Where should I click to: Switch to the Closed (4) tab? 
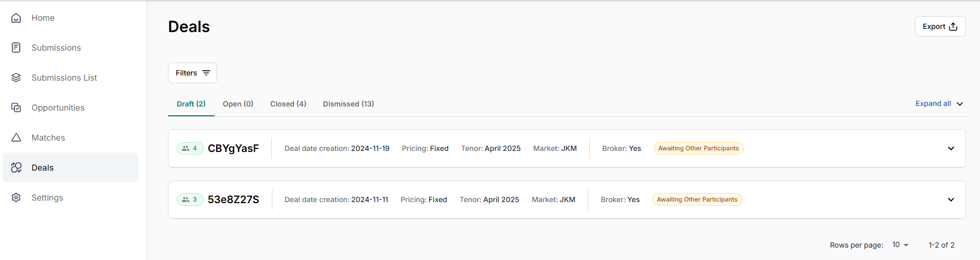point(288,104)
